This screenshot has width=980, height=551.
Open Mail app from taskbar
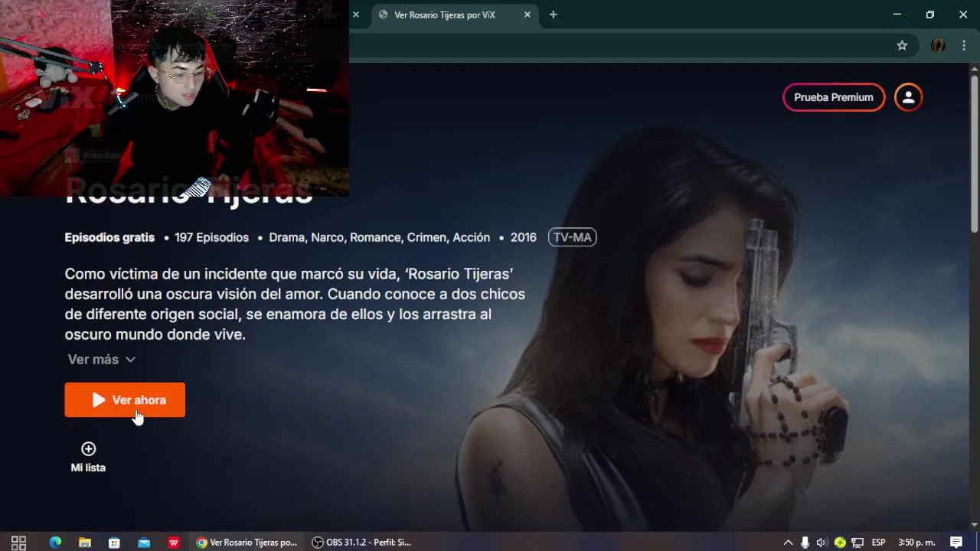pyautogui.click(x=144, y=543)
